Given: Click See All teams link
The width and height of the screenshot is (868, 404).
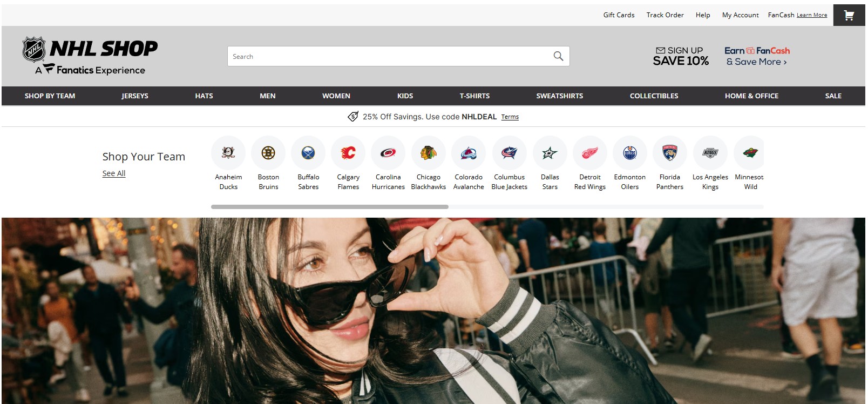Looking at the screenshot, I should click(x=114, y=173).
